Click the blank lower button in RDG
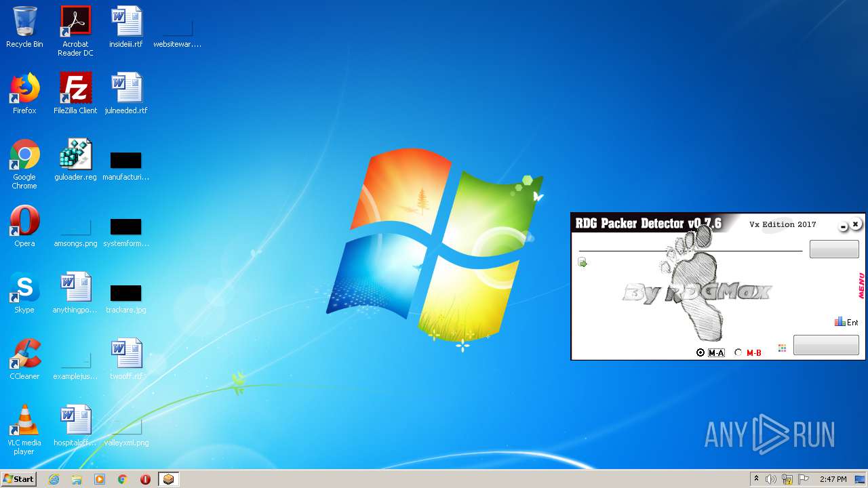Image resolution: width=868 pixels, height=488 pixels. point(826,344)
